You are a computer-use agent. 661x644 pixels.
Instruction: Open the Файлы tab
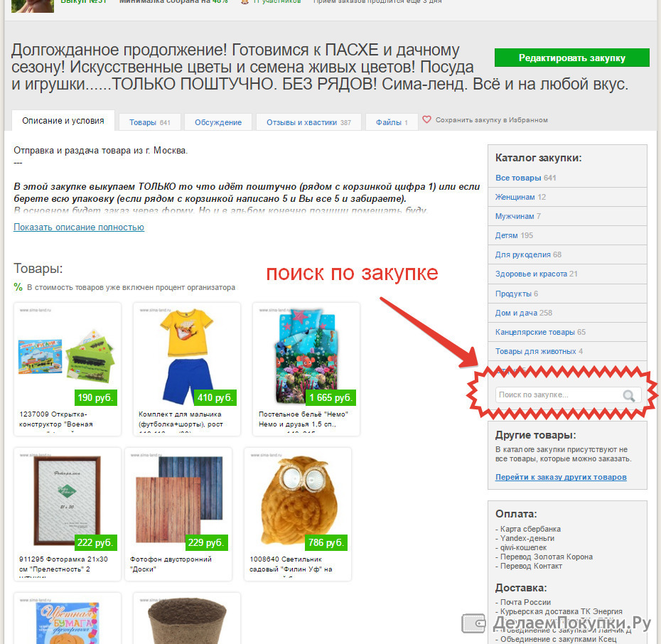click(x=392, y=122)
